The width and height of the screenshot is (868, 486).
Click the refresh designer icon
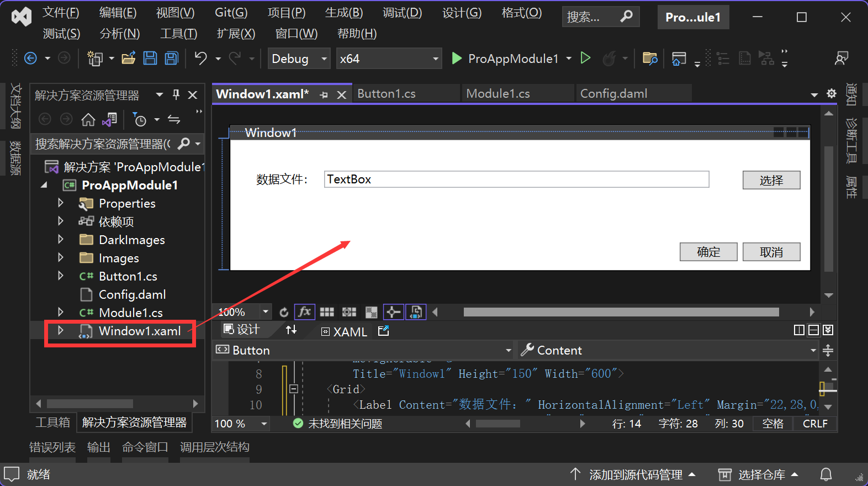point(284,312)
